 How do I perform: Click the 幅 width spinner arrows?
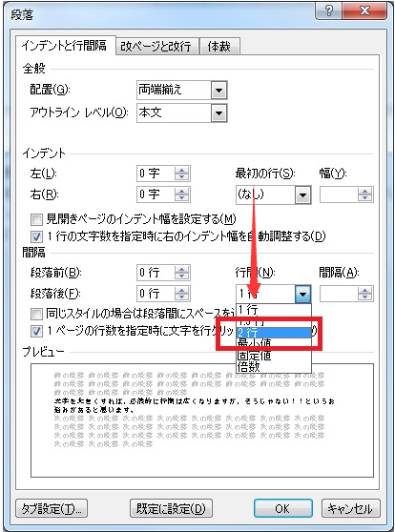365,194
